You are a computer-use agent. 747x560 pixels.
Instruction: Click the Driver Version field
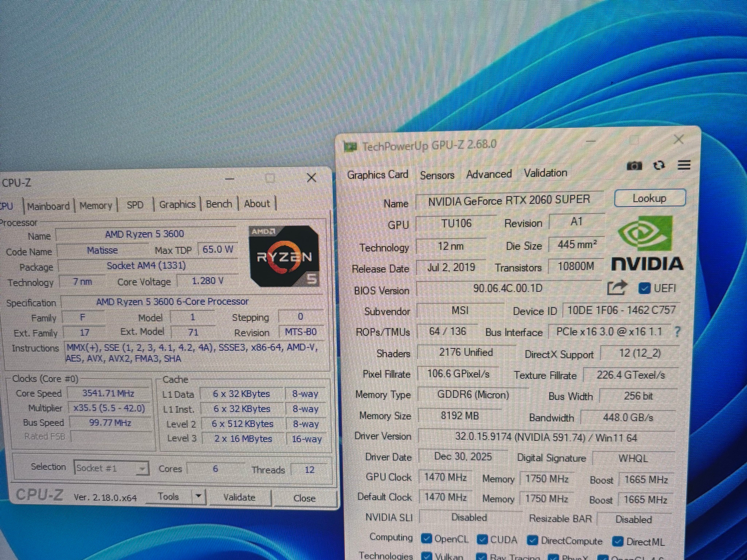click(x=546, y=437)
